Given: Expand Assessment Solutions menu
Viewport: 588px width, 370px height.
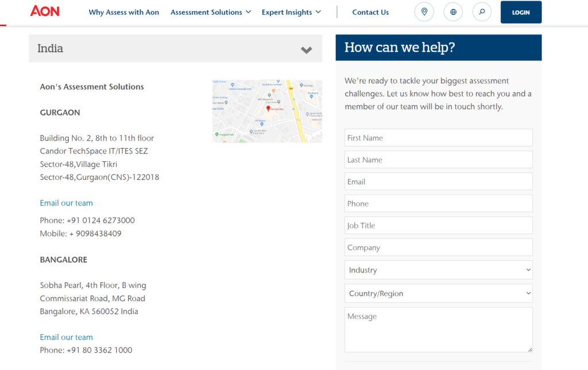Looking at the screenshot, I should pos(211,13).
